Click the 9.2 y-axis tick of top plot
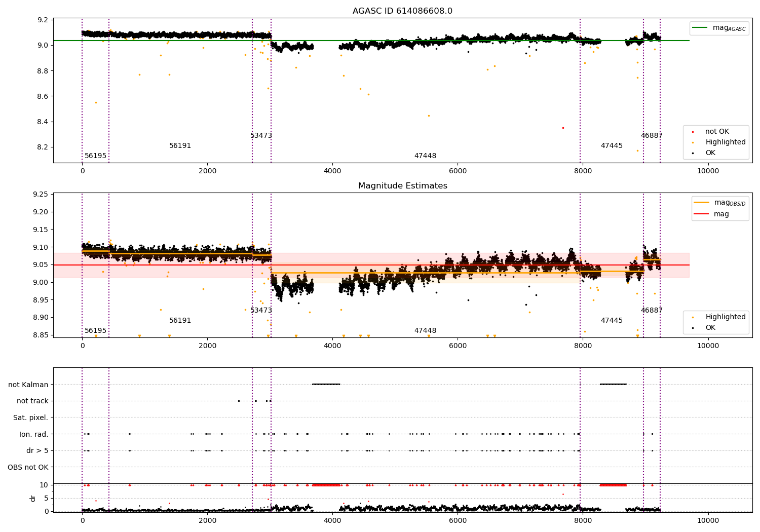The height and width of the screenshot is (532, 760). tap(43, 20)
